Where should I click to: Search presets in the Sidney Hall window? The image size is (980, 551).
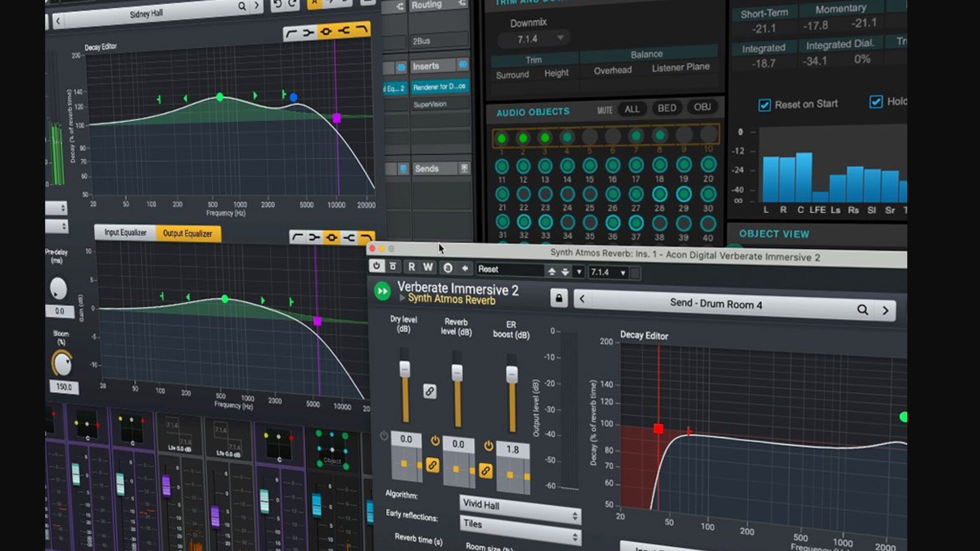pyautogui.click(x=242, y=6)
